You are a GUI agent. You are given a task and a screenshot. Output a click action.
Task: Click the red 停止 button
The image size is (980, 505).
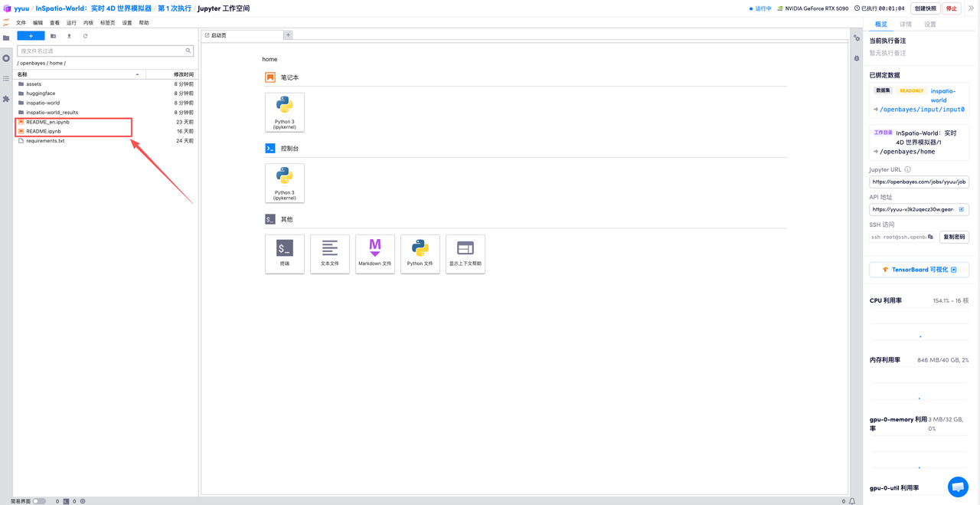point(952,8)
